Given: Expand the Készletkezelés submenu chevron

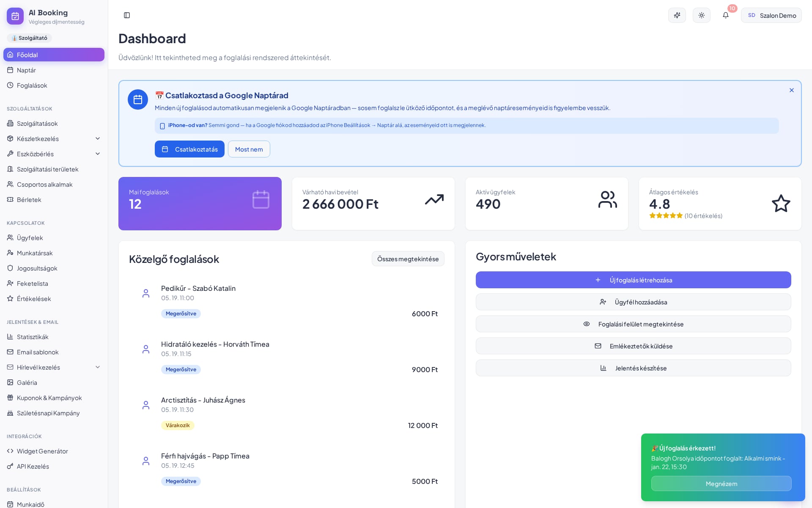Looking at the screenshot, I should 98,138.
